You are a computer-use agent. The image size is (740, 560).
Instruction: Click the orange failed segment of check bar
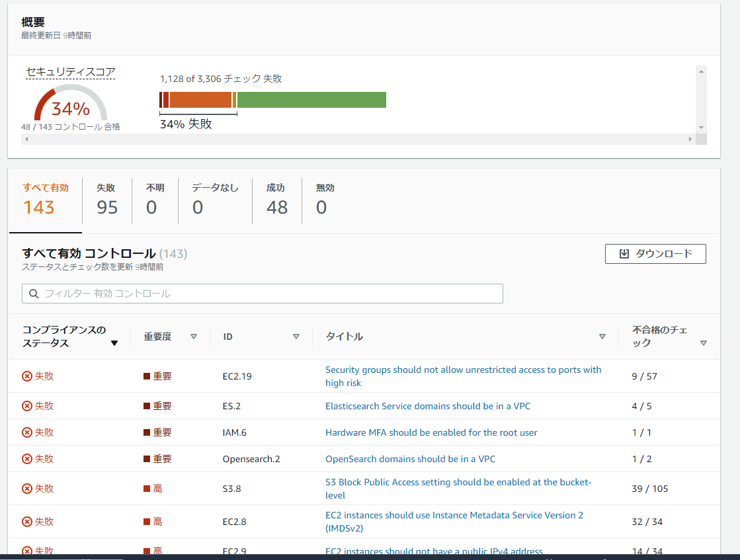[x=200, y=100]
